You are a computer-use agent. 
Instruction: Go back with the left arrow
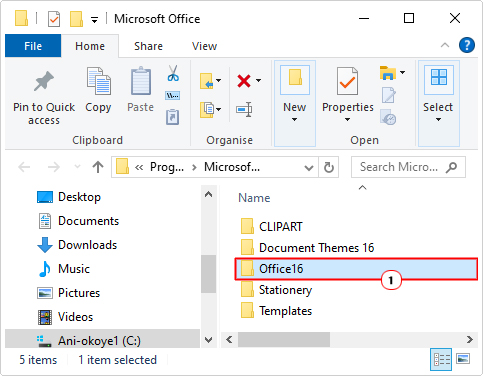[24, 167]
